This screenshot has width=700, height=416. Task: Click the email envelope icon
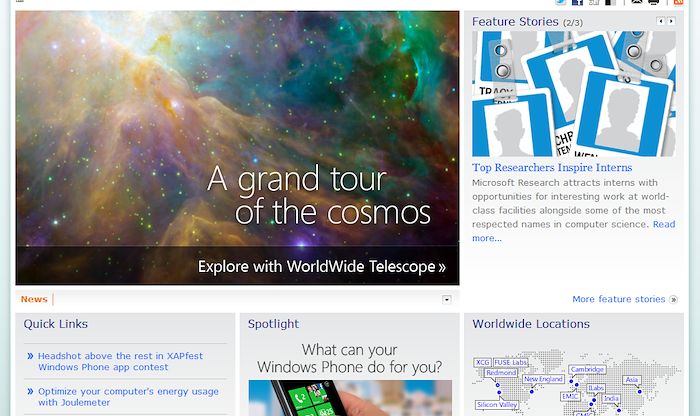pos(637,2)
